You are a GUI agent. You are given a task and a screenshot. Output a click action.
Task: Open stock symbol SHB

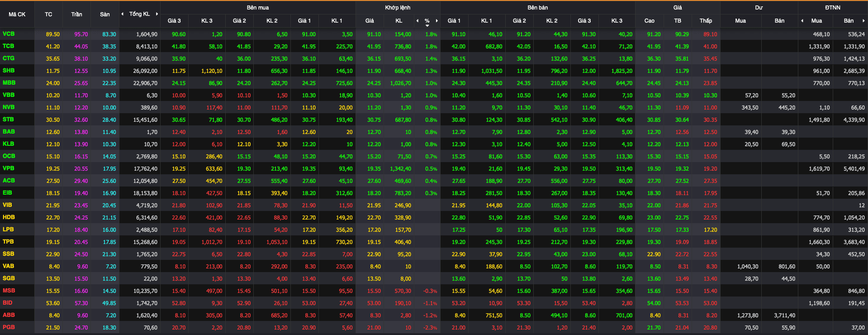coord(9,71)
